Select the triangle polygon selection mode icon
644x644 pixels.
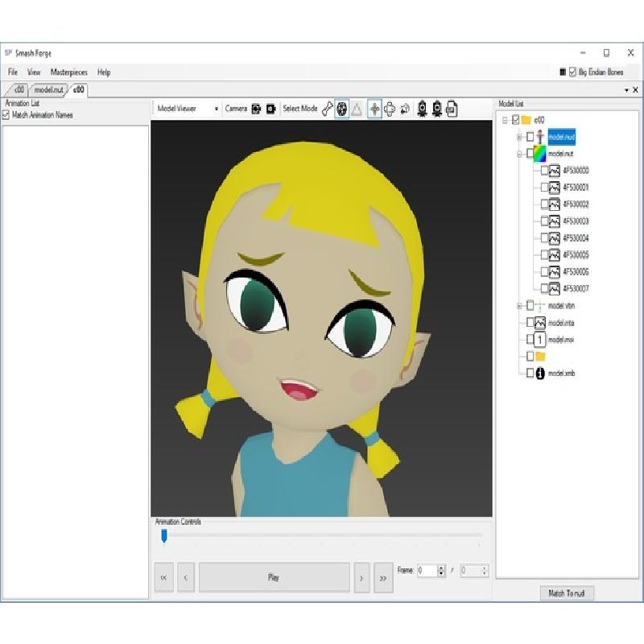pyautogui.click(x=357, y=109)
